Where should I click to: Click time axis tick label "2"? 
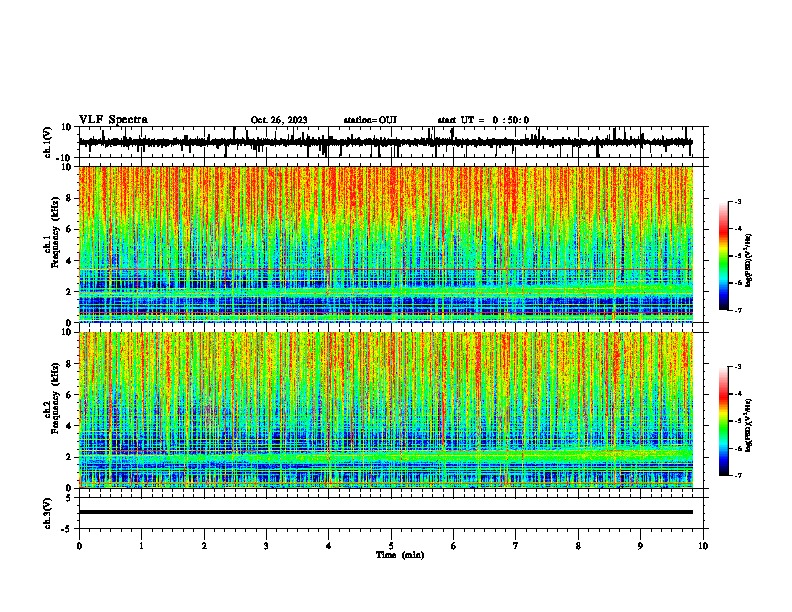coord(204,546)
